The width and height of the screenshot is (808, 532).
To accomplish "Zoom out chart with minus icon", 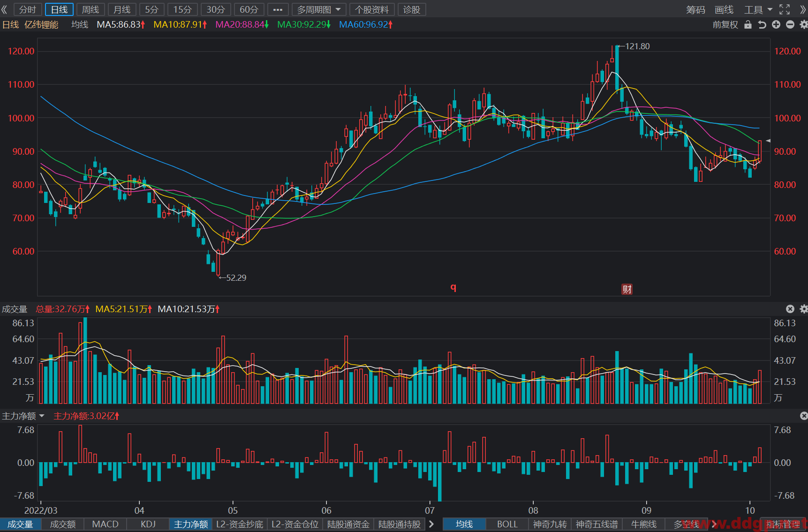I will tap(790, 24).
